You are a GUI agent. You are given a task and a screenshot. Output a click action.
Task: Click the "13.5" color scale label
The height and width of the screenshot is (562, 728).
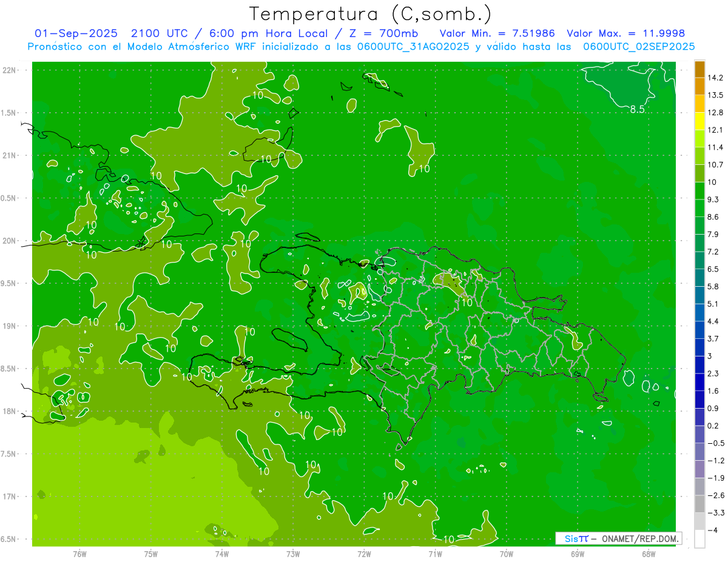click(x=716, y=95)
